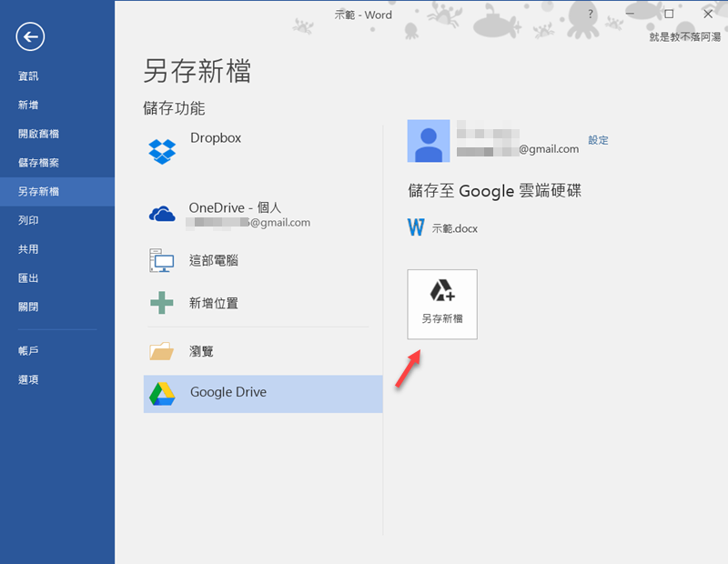
Task: Maximize the Word window
Action: click(x=669, y=14)
